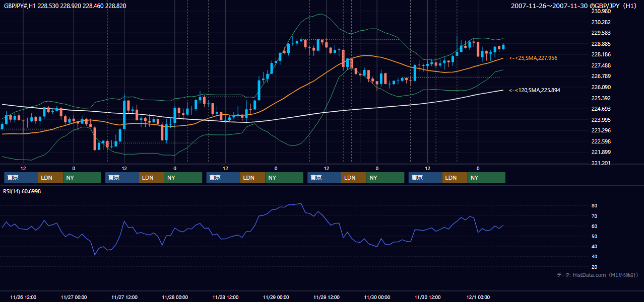Click the 11/27 00:00 time axis label

point(74,297)
